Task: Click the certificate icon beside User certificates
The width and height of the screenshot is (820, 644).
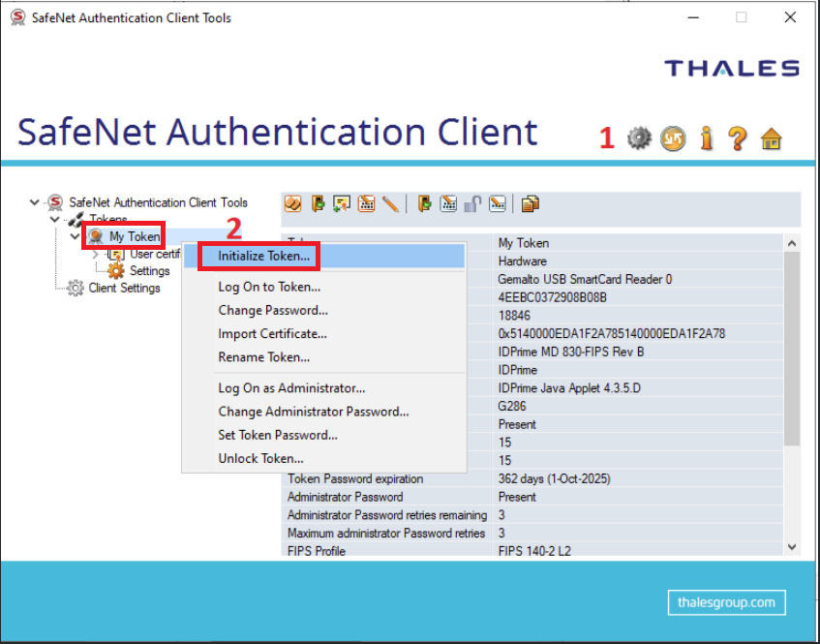Action: (116, 255)
